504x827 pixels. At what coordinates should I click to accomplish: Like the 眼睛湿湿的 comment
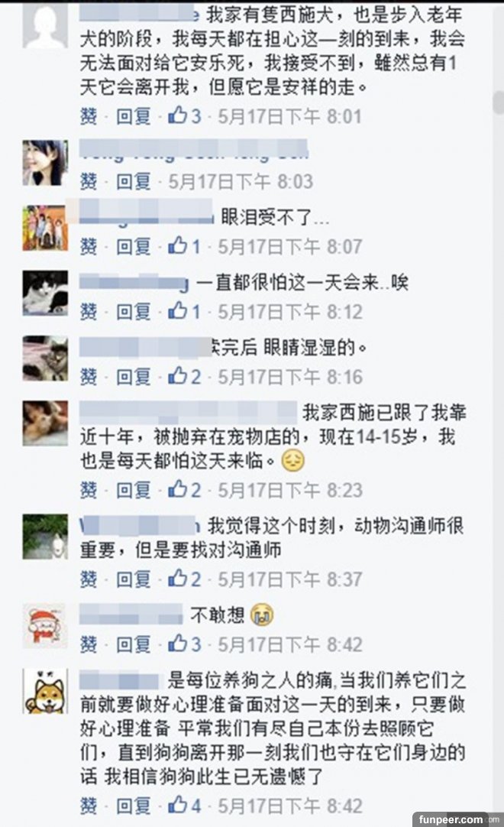pos(89,376)
